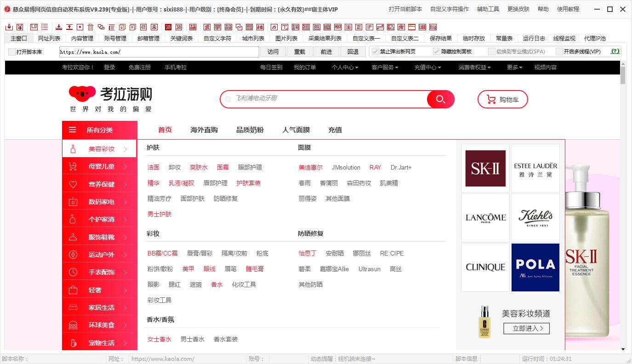Expand the 客户服务 dropdown
The image size is (632, 364).
385,68
